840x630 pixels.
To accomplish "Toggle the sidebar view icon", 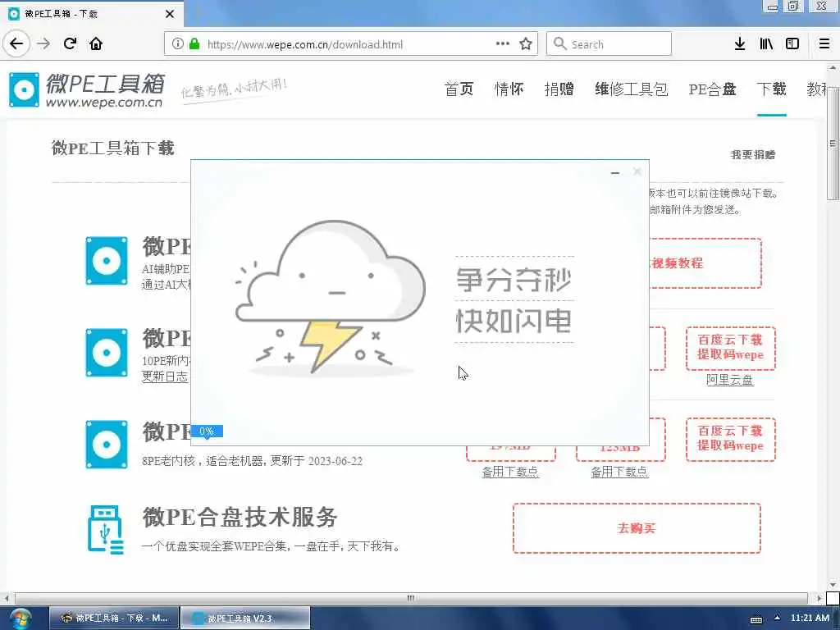I will click(x=792, y=44).
